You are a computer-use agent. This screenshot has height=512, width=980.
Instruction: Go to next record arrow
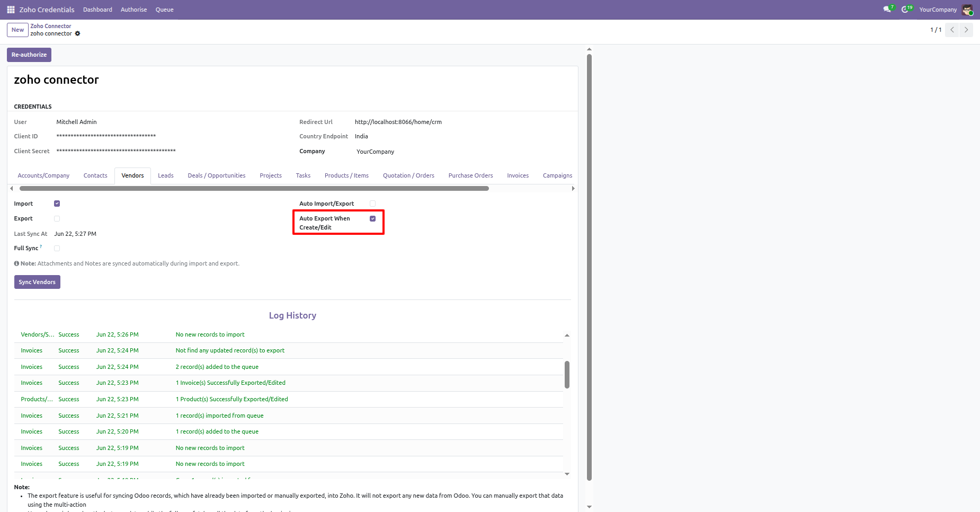[966, 30]
